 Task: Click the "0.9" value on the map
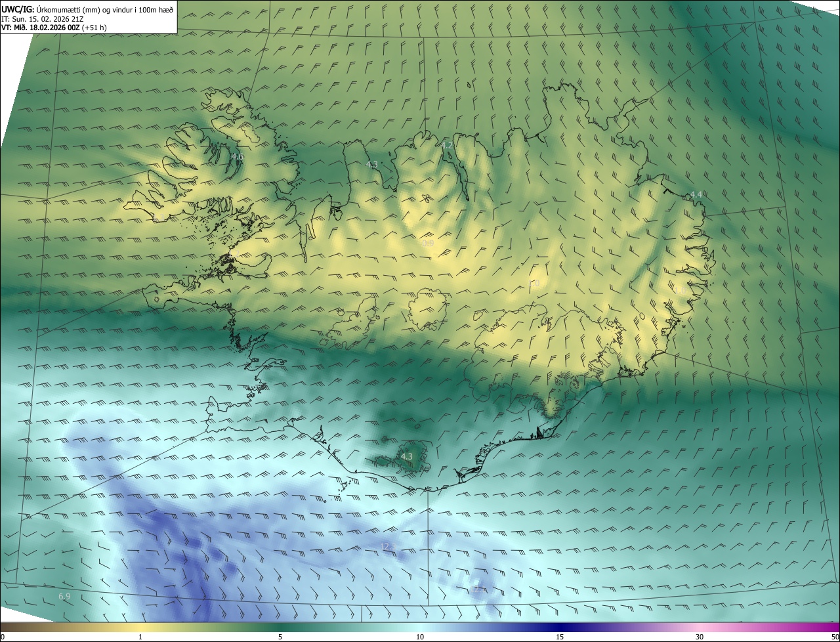tap(428, 243)
